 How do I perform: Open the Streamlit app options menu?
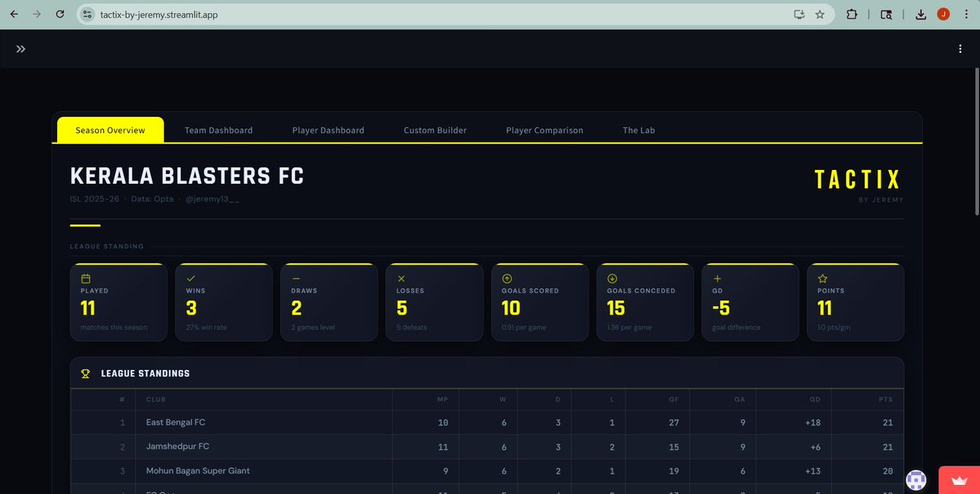[960, 49]
